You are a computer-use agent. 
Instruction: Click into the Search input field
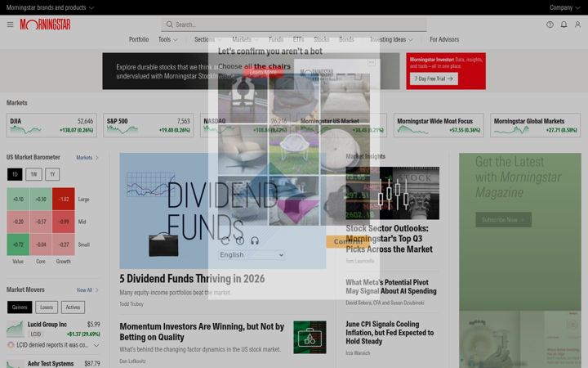(294, 25)
